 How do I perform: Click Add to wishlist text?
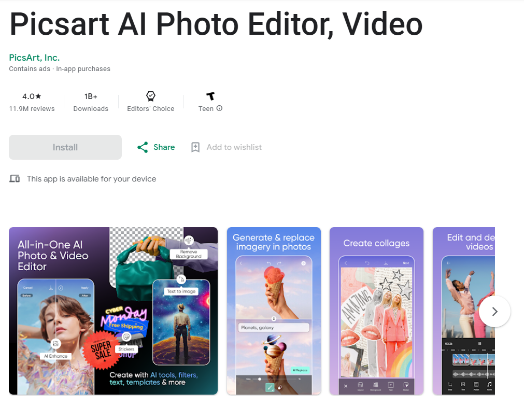[234, 147]
